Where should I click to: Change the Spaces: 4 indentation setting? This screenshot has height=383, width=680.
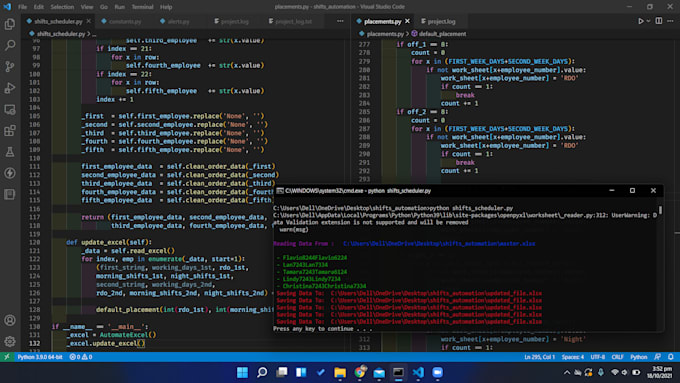pyautogui.click(x=572, y=357)
